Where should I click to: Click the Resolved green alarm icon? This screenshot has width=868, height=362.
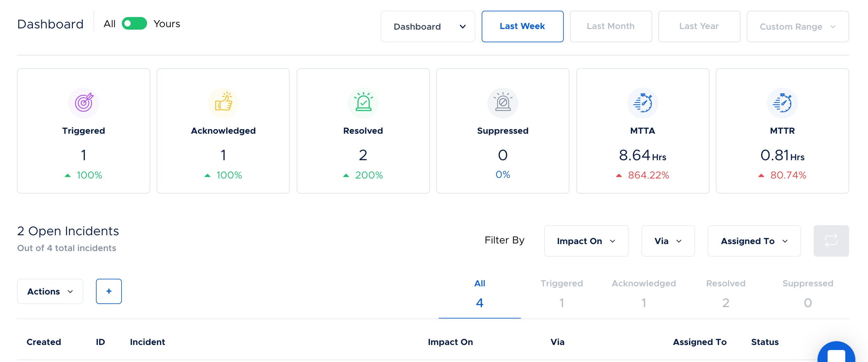click(x=363, y=103)
